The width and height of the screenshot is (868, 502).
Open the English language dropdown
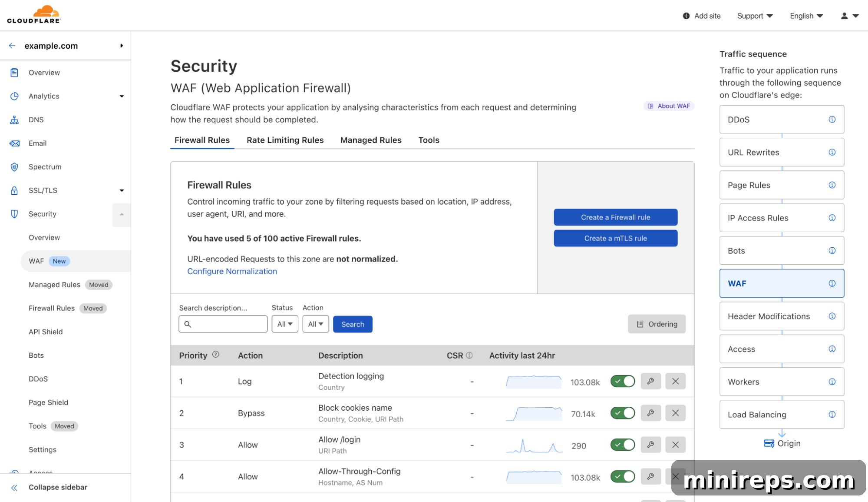[806, 16]
